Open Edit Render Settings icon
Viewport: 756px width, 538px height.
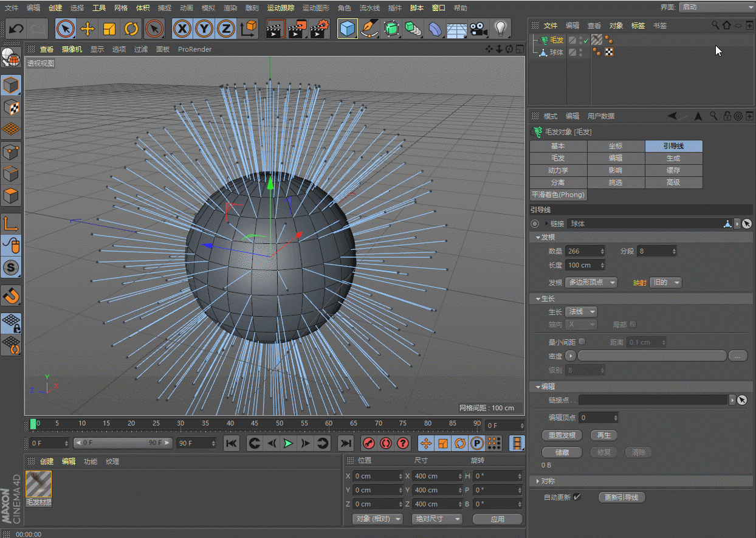tap(320, 29)
